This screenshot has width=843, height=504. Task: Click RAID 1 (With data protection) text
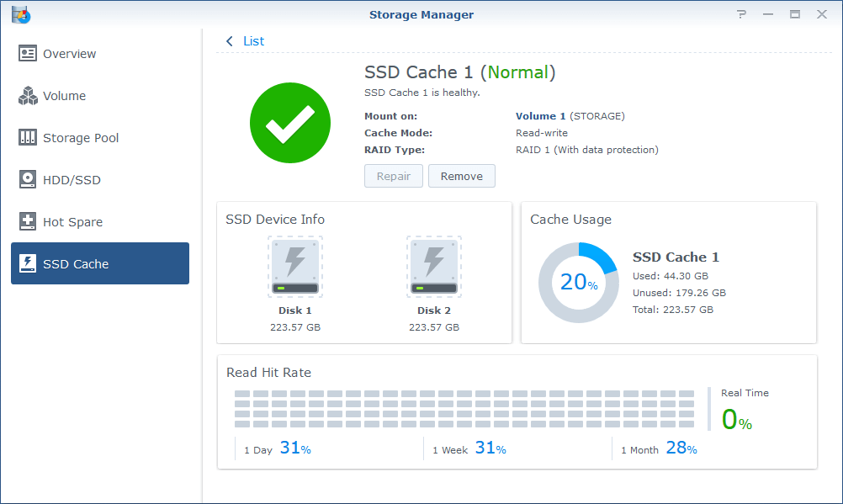click(587, 150)
